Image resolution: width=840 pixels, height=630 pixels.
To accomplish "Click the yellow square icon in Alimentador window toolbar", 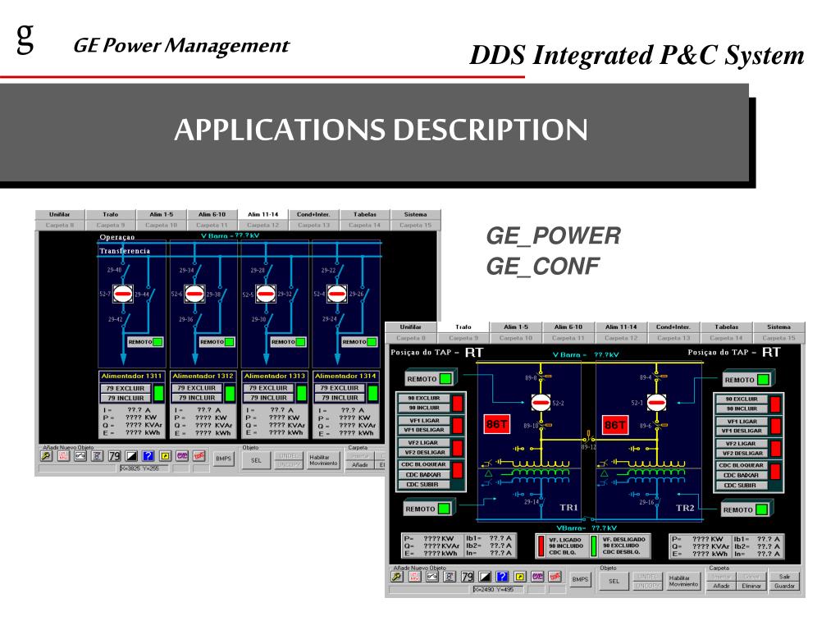I will [x=166, y=456].
